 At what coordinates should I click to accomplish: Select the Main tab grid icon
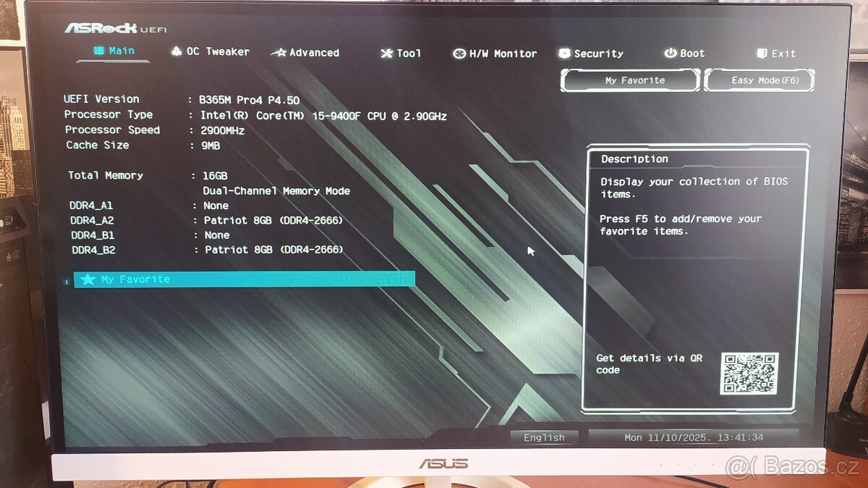pos(98,51)
